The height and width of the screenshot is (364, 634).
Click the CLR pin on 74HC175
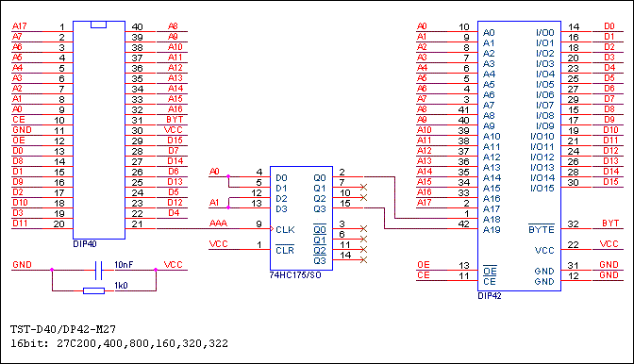coord(285,250)
